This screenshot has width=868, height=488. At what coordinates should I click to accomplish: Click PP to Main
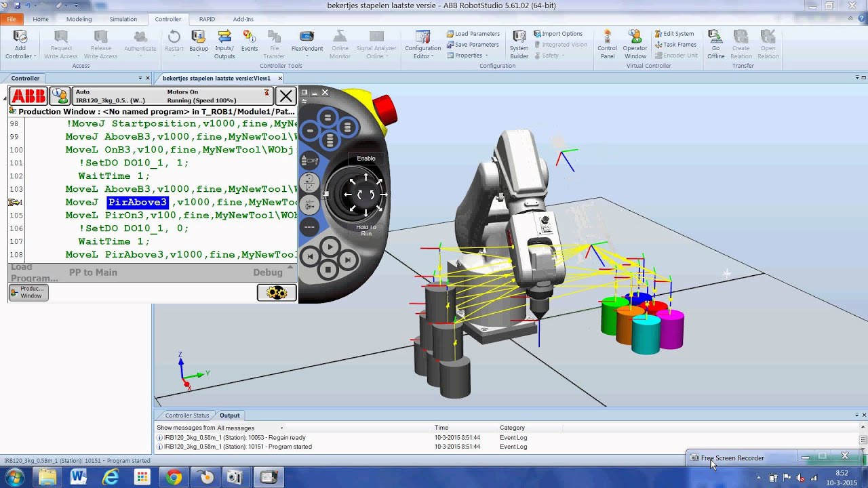(x=93, y=272)
